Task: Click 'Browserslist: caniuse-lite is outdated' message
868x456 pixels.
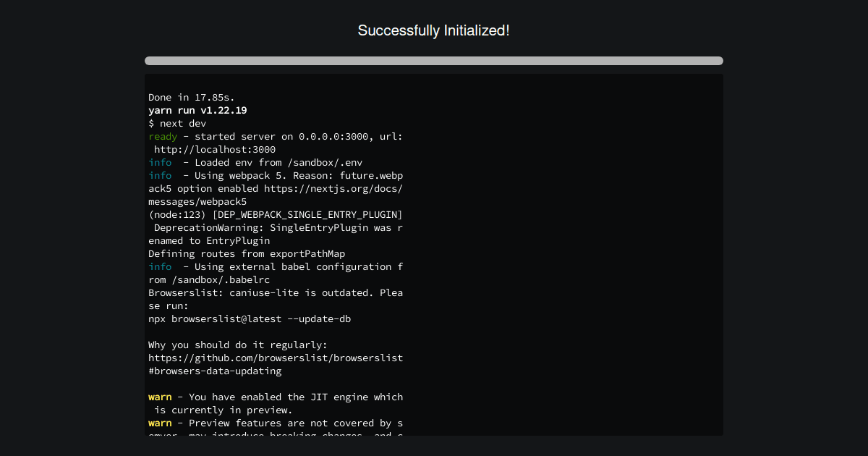Action: (276, 300)
